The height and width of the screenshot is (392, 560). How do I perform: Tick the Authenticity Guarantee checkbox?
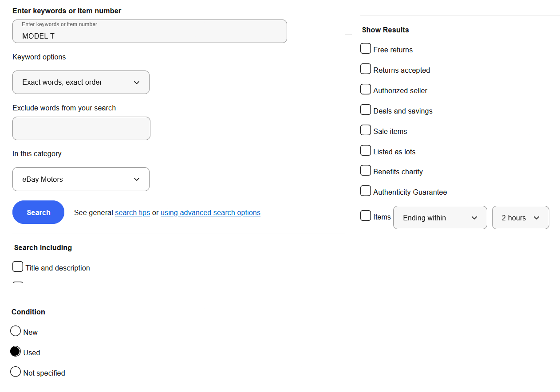click(x=366, y=191)
